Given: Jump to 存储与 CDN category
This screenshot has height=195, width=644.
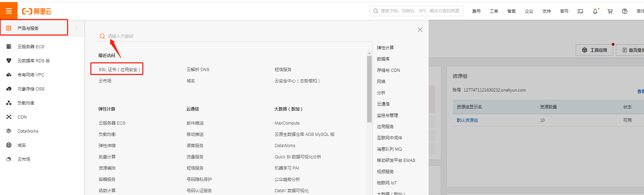Looking at the screenshot, I should 388,70.
